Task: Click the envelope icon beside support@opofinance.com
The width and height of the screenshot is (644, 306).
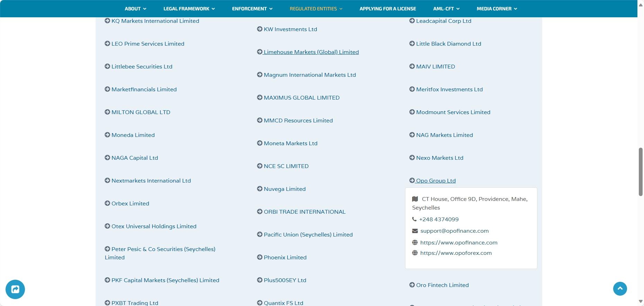Action: click(415, 231)
